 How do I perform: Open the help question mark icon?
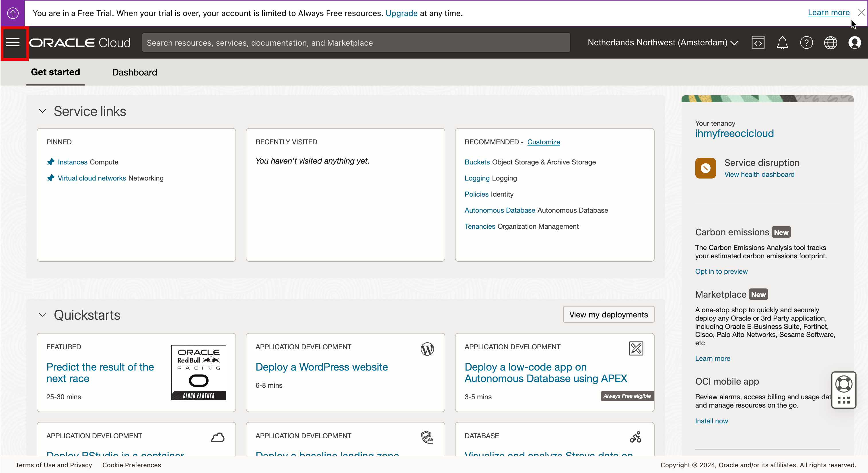point(806,43)
